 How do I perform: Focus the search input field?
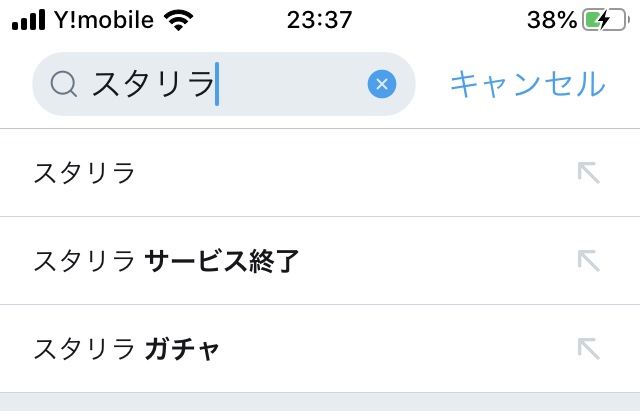point(290,84)
